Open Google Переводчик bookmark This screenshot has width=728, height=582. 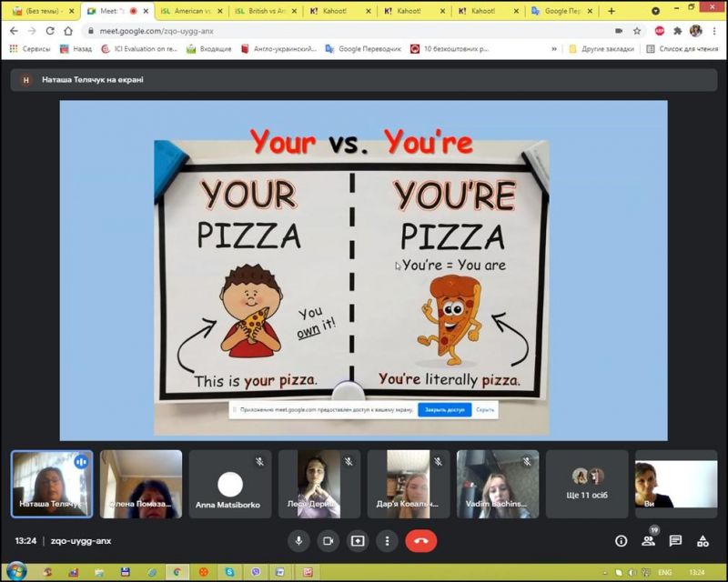[363, 49]
